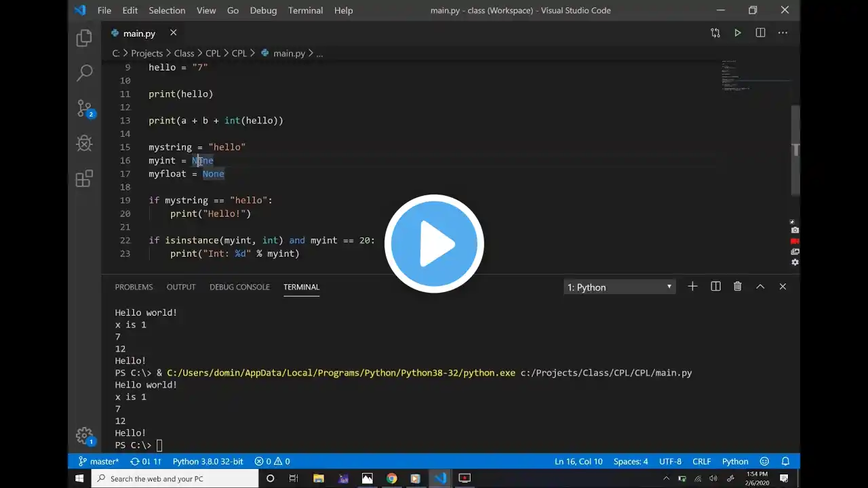Open the gallery icon on recorder overlay

(795, 252)
